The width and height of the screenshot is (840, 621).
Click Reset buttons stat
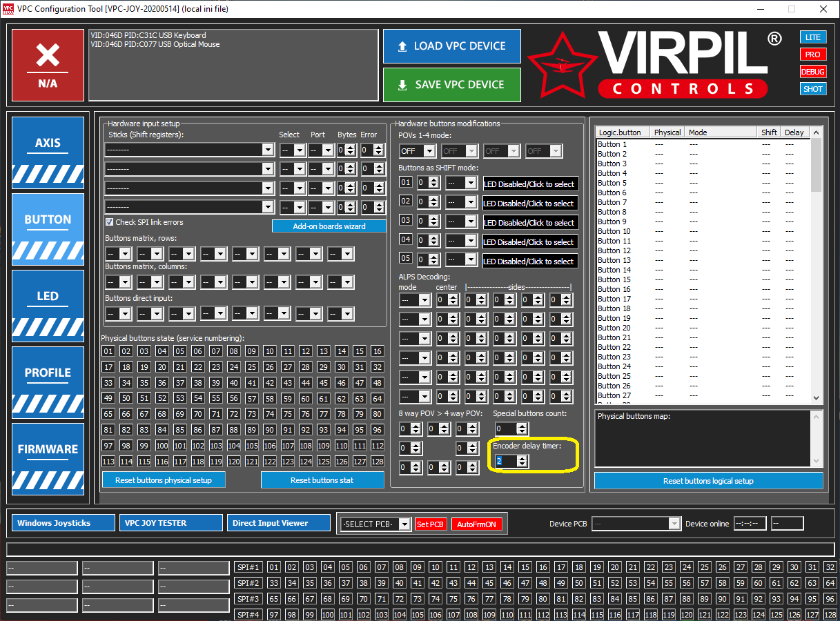tap(322, 480)
